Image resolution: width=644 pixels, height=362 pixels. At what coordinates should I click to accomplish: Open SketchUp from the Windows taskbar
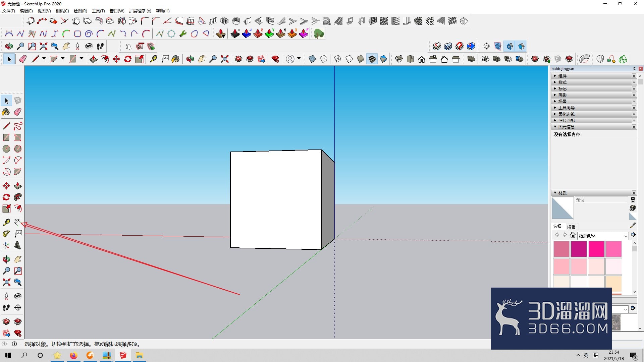pos(123,355)
